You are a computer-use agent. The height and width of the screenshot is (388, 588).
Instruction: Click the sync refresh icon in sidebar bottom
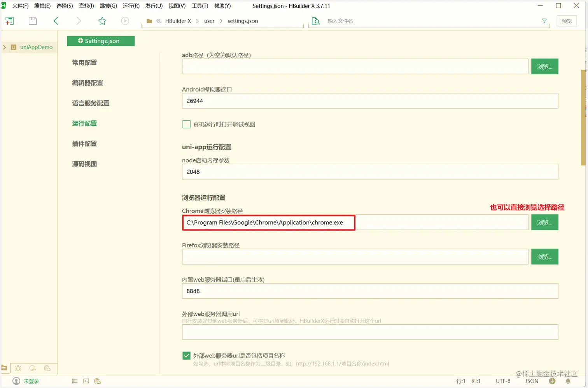33,368
